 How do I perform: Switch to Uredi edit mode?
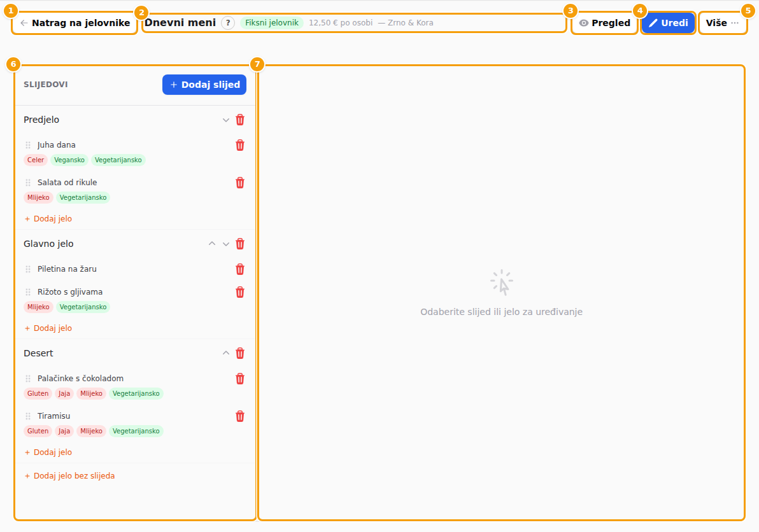tap(668, 23)
